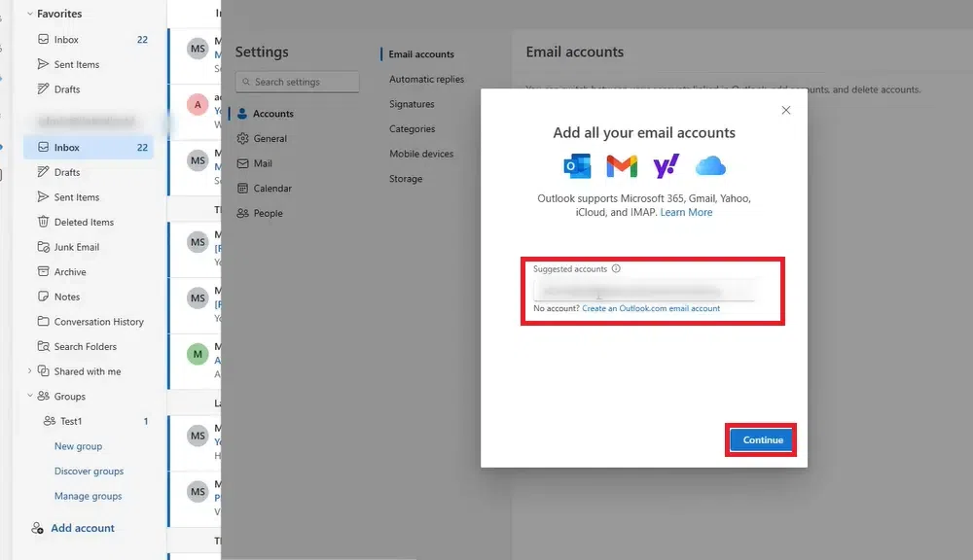The width and height of the screenshot is (973, 560).
Task: Click the Suggested accounts info icon
Action: [x=616, y=268]
